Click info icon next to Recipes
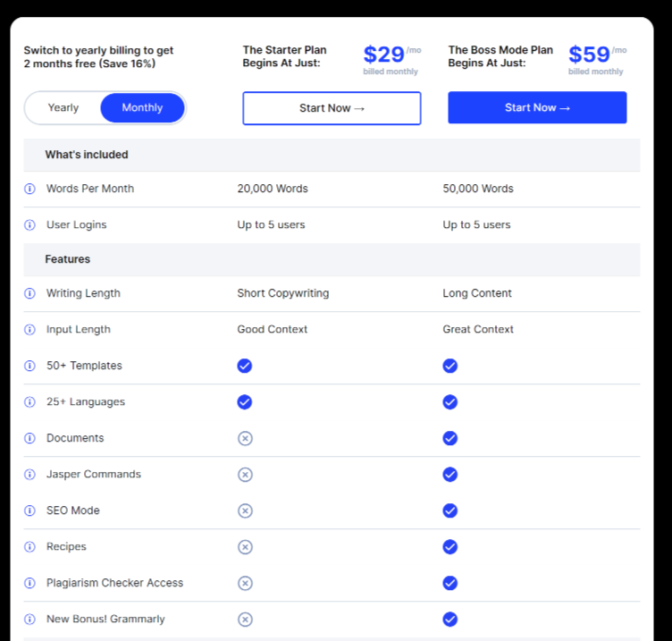 pos(29,547)
